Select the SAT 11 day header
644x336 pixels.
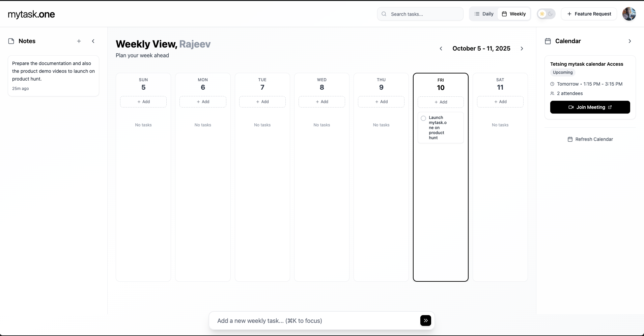[x=500, y=84]
